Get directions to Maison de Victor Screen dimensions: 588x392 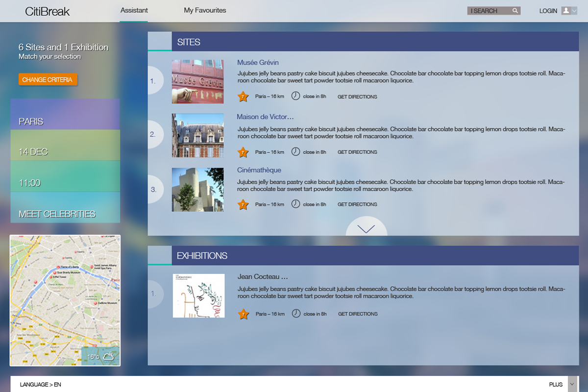[x=357, y=152]
